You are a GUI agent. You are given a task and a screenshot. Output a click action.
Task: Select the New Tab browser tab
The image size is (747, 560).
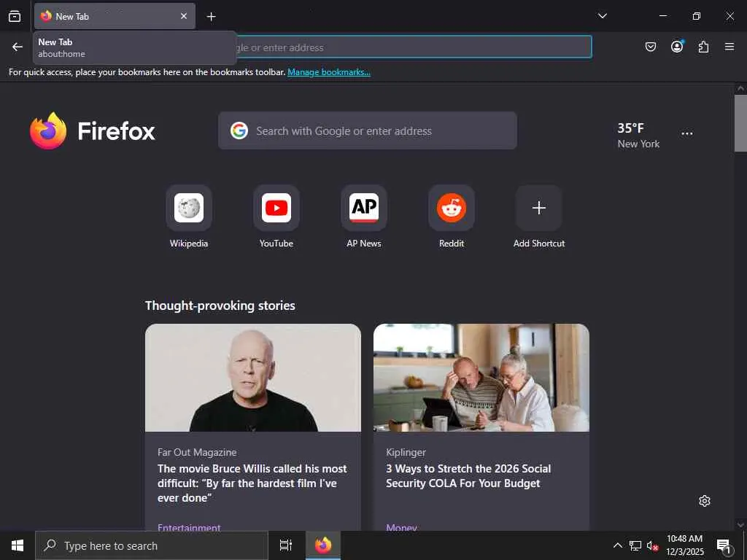[x=115, y=16]
